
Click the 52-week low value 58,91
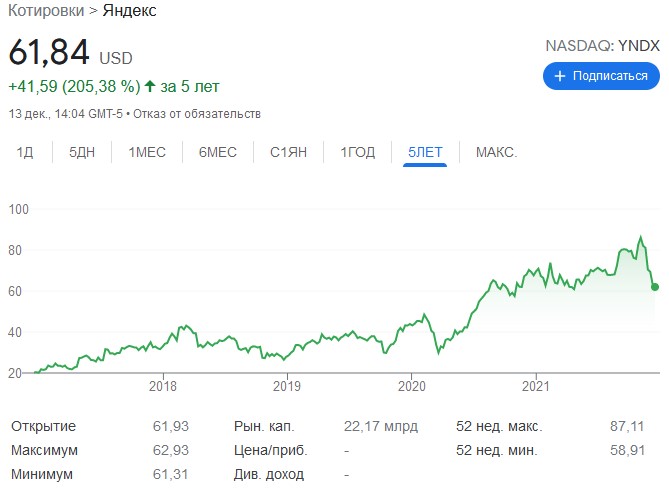627,450
